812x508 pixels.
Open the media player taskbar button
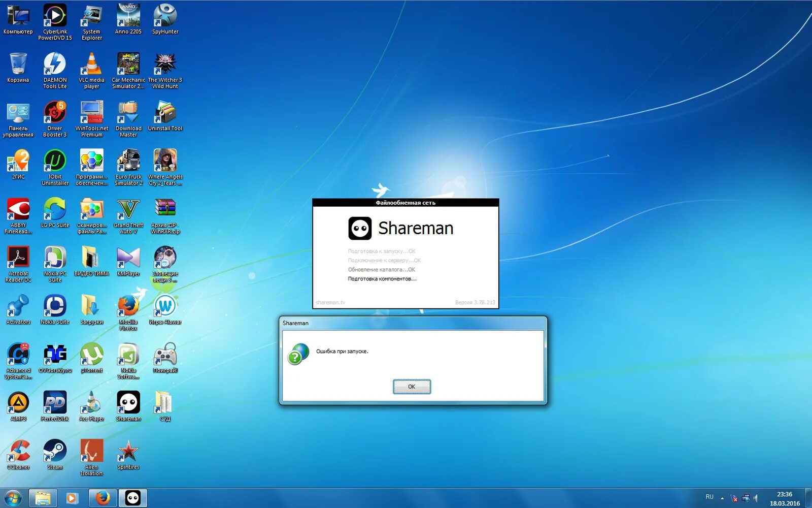pos(72,498)
